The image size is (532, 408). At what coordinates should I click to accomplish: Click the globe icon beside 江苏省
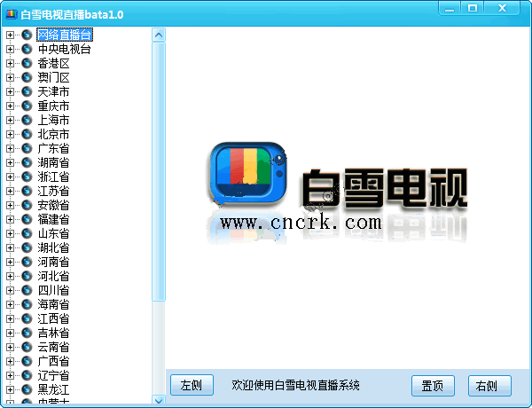tap(27, 191)
